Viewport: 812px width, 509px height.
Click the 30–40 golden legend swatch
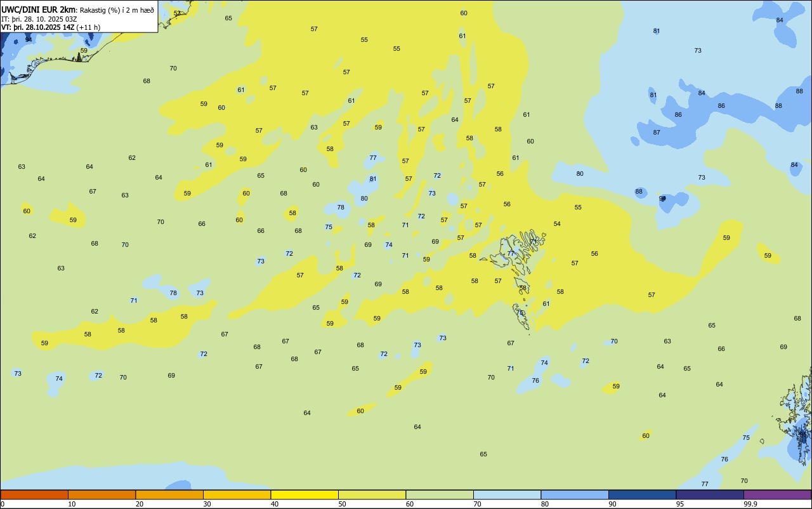tap(237, 495)
